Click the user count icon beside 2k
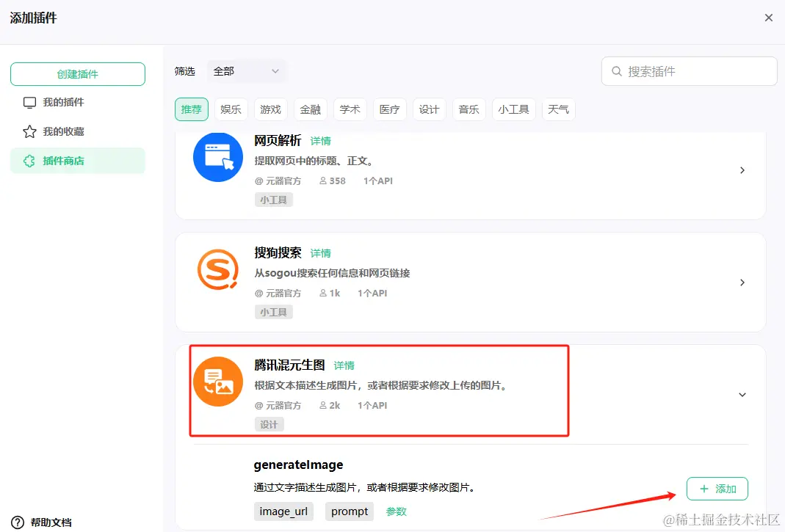The height and width of the screenshot is (532, 785). [x=323, y=405]
